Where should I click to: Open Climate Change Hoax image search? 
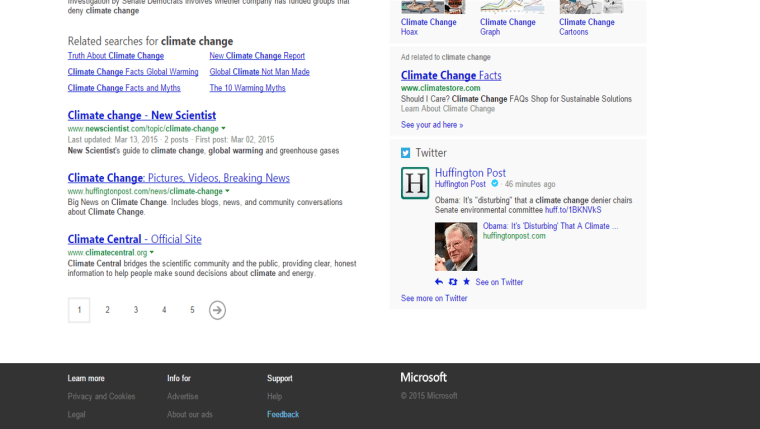click(x=428, y=27)
